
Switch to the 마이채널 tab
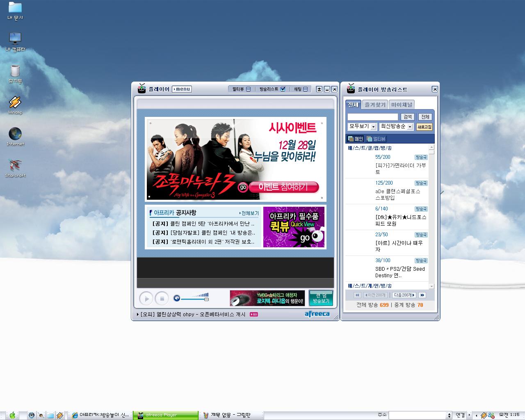coord(402,105)
